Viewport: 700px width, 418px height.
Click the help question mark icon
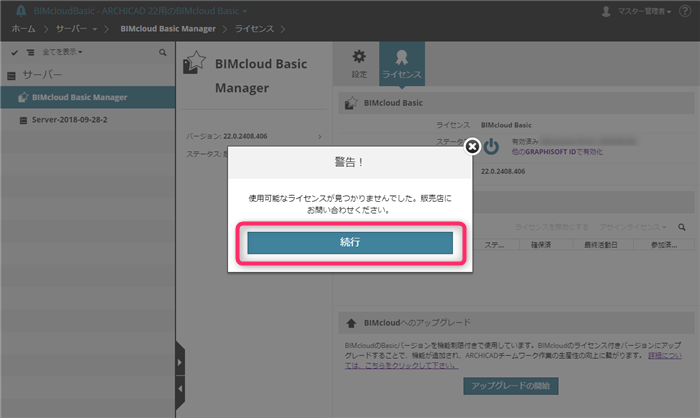click(685, 11)
